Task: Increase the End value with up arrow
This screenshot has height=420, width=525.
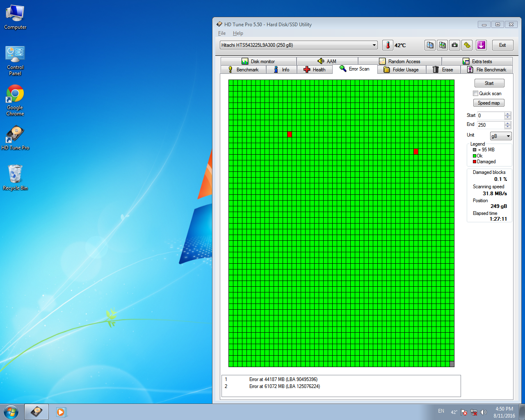Action: click(x=508, y=123)
